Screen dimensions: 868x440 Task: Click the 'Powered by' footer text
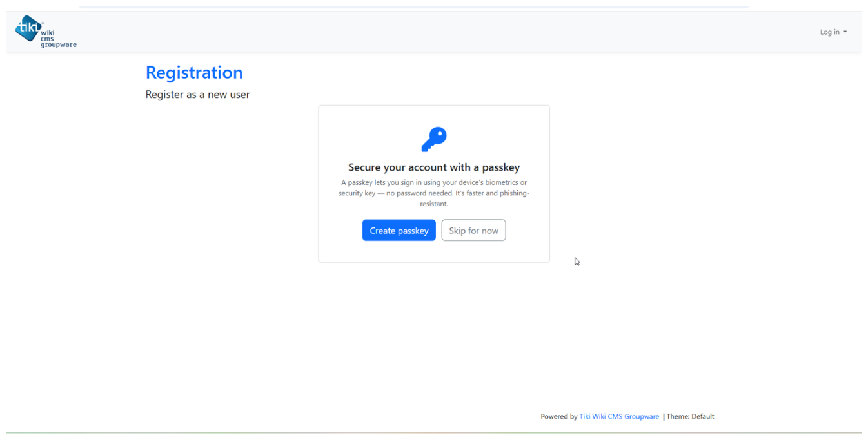click(x=558, y=416)
